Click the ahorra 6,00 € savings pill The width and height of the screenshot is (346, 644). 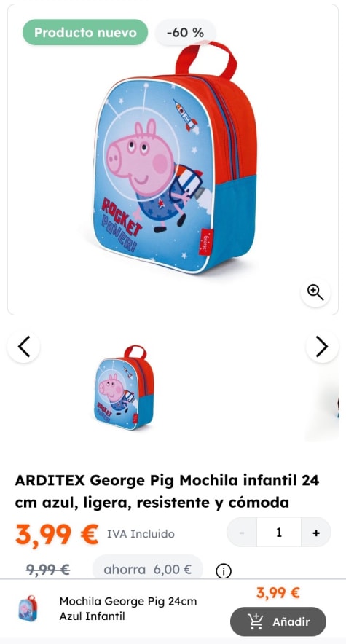click(x=148, y=569)
